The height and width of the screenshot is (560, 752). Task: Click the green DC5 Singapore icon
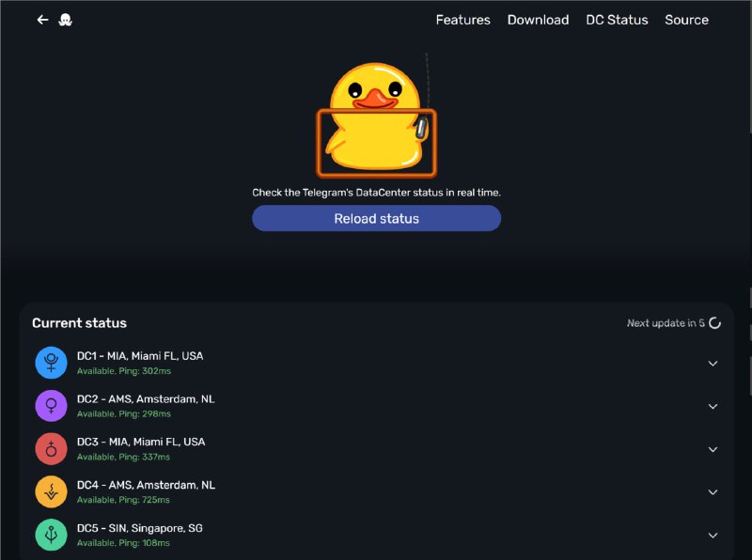click(x=52, y=535)
